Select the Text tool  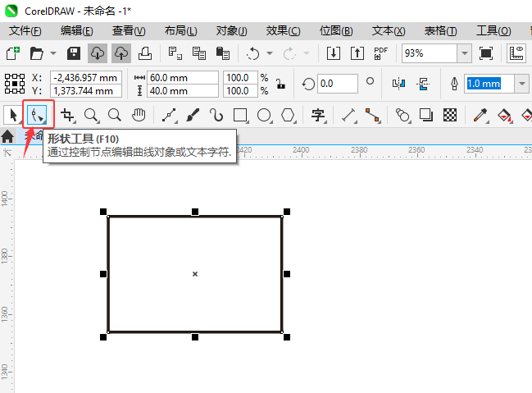click(x=318, y=115)
